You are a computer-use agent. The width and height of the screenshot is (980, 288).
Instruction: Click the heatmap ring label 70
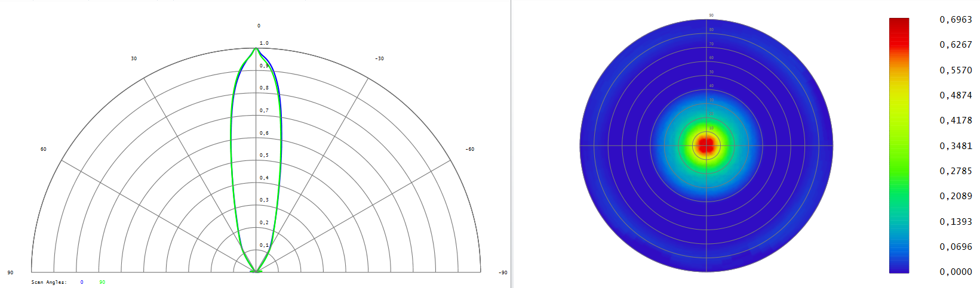(711, 44)
